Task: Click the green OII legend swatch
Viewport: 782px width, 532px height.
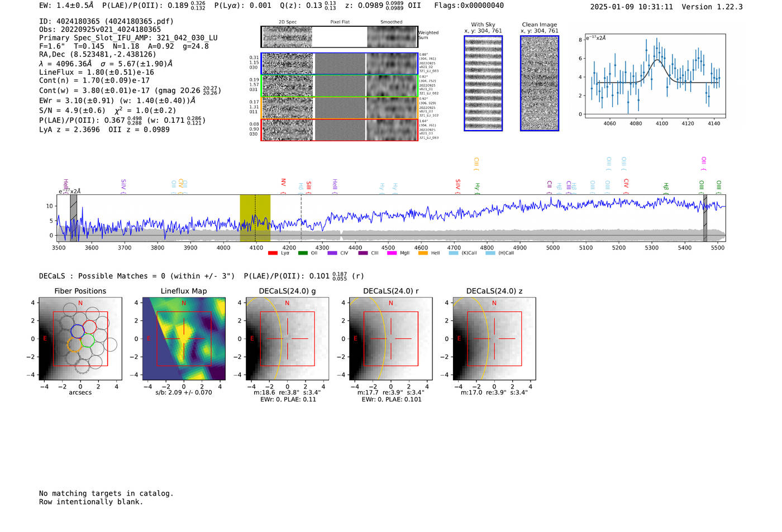Action: point(303,253)
